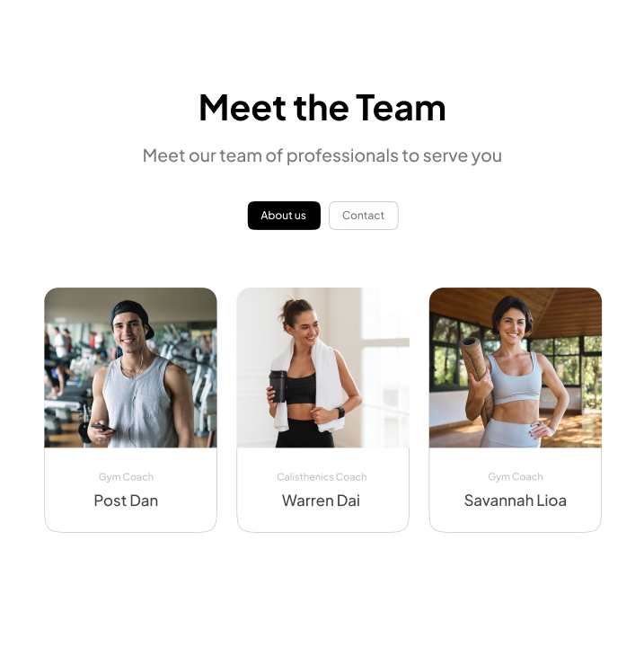Select the Post Dan name text
The height and width of the screenshot is (647, 644).
(126, 501)
